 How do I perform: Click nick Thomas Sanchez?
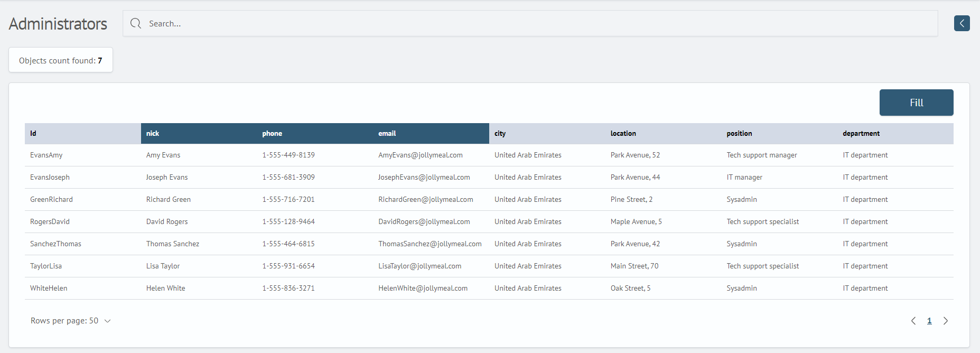point(173,244)
